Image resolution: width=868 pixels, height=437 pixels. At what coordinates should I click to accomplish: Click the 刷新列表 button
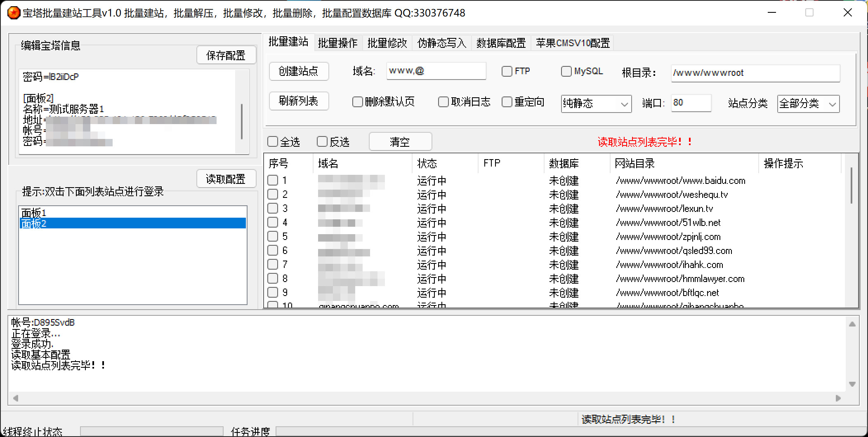tap(299, 101)
